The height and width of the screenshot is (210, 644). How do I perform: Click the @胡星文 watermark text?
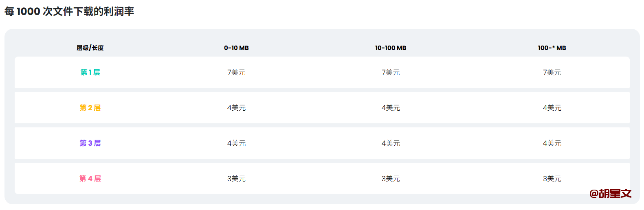(610, 194)
